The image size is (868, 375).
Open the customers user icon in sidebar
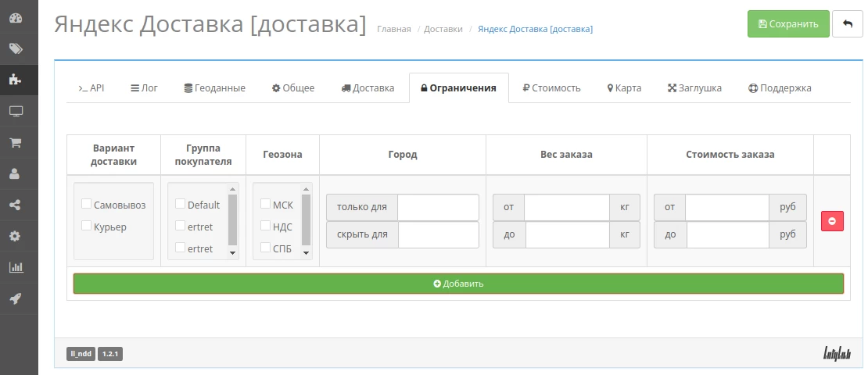[x=15, y=173]
